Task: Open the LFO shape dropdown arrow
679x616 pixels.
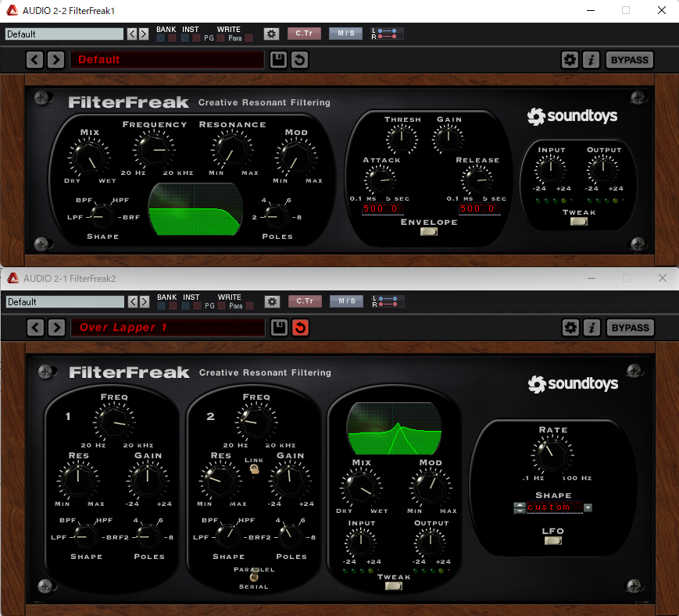Action: tap(588, 507)
